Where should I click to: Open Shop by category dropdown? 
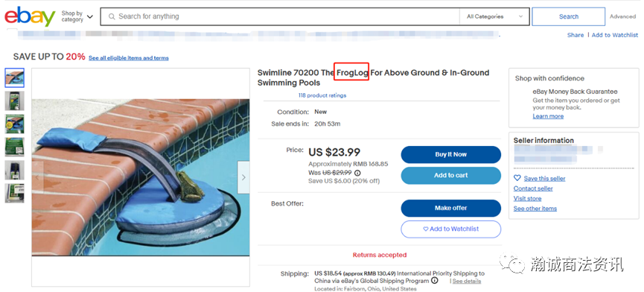point(77,16)
